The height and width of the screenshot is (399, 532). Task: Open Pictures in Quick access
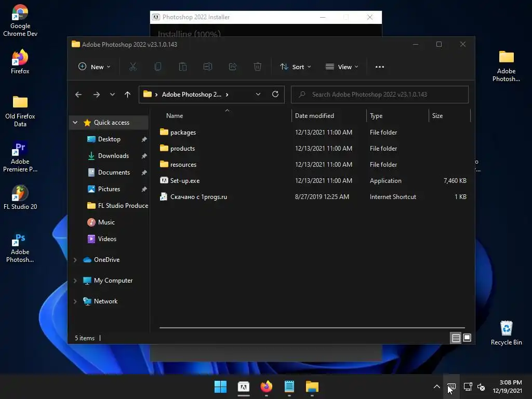109,189
